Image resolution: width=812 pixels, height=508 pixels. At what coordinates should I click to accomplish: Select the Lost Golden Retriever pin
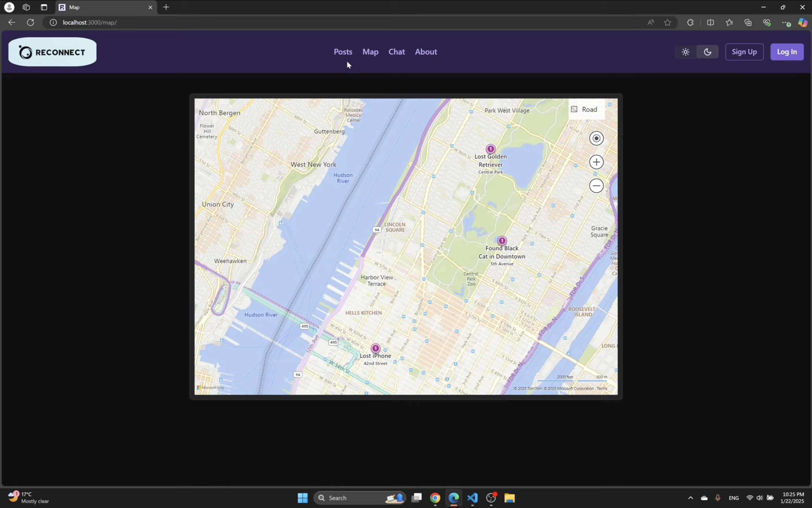coord(491,149)
